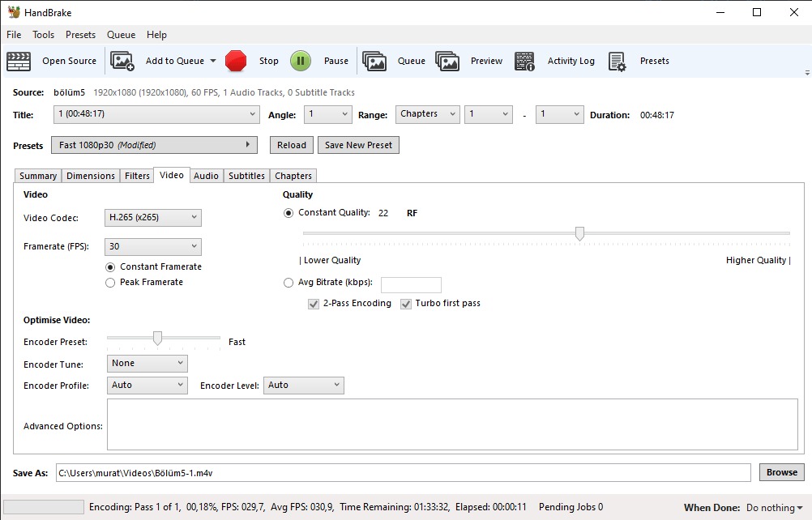Select Constant Framerate radio button

[x=109, y=267]
